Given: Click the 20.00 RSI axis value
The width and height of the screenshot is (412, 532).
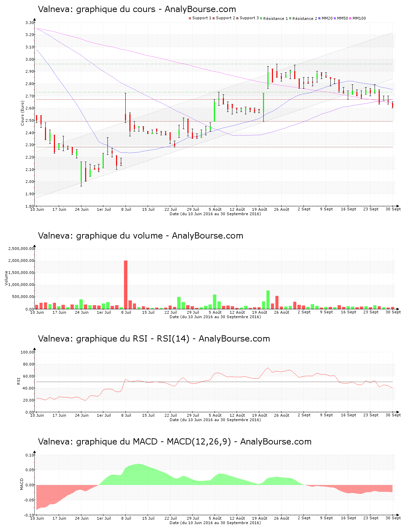Looking at the screenshot, I should (x=28, y=400).
